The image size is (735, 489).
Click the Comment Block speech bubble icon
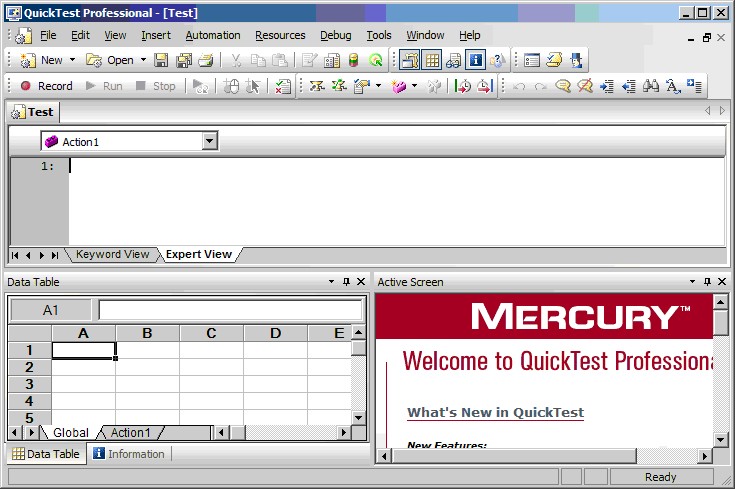point(562,86)
